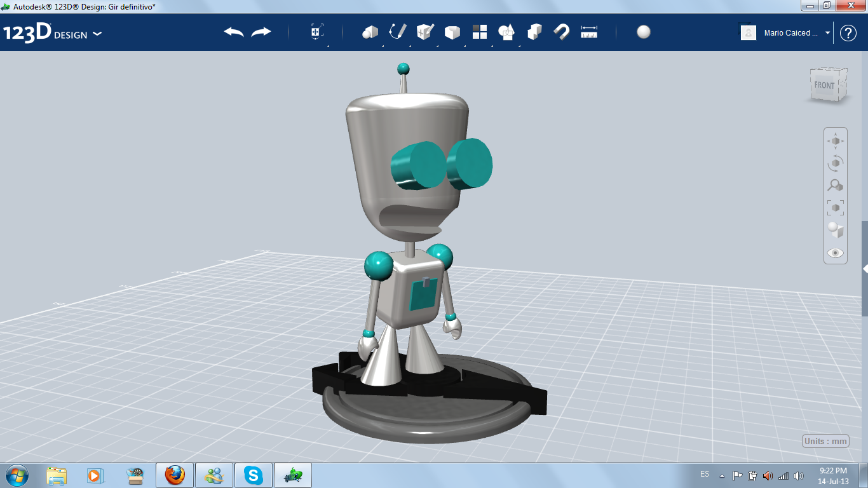
Task: Click the Units : mm button
Action: click(826, 441)
